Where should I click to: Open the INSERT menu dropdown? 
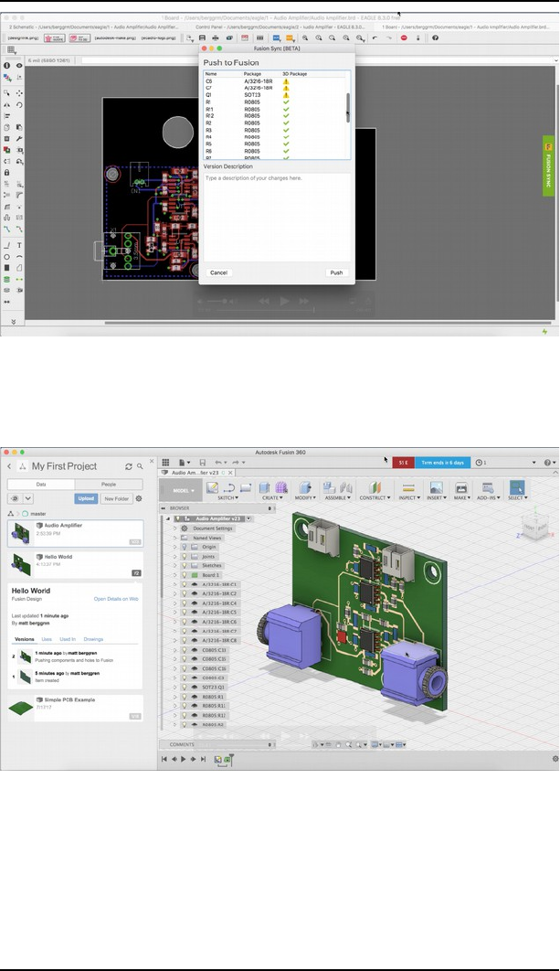(437, 498)
